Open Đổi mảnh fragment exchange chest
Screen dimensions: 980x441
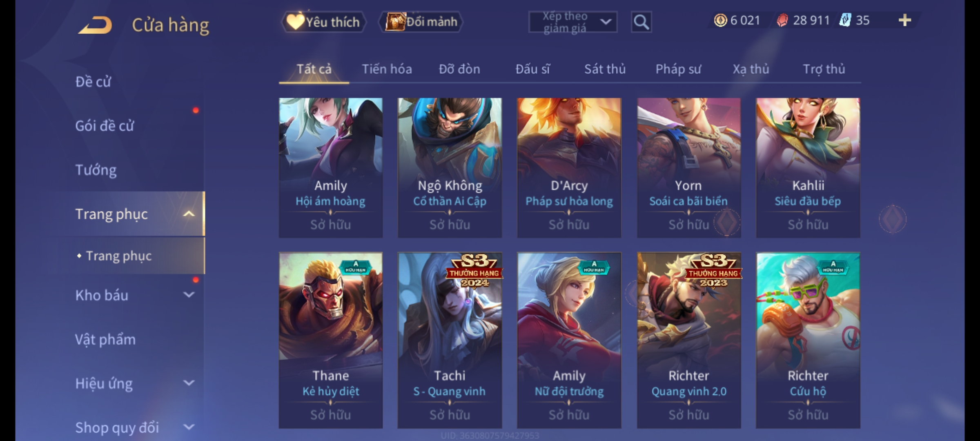pyautogui.click(x=421, y=22)
